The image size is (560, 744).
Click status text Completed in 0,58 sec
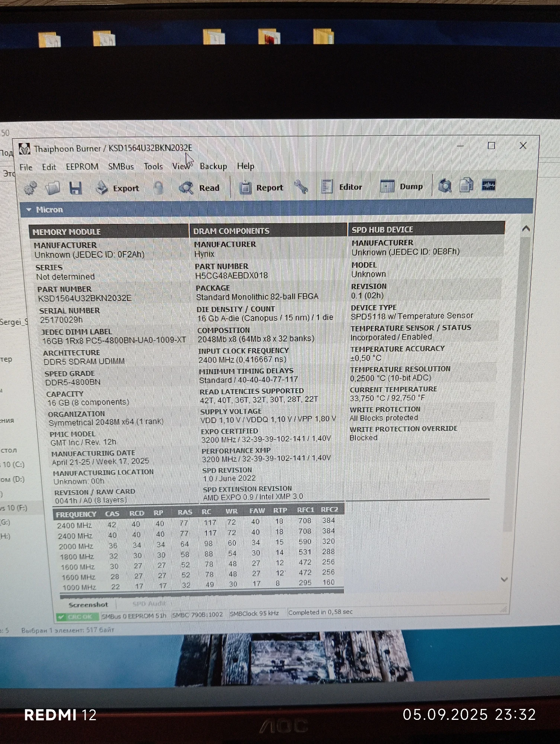coord(320,612)
